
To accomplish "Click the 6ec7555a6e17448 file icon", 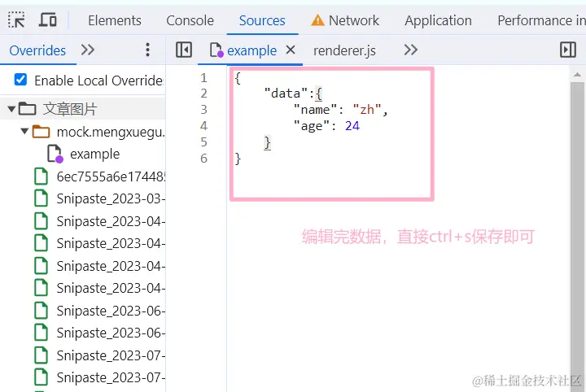I will point(42,176).
